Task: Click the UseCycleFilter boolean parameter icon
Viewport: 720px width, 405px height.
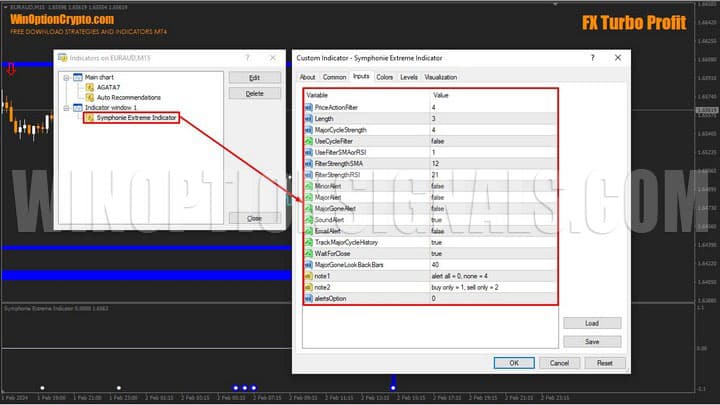Action: [309, 141]
